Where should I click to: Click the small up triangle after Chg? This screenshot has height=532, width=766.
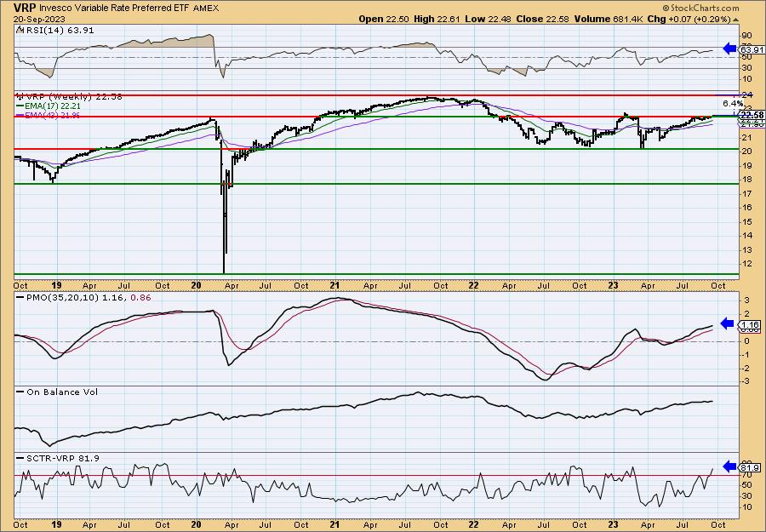click(x=735, y=20)
